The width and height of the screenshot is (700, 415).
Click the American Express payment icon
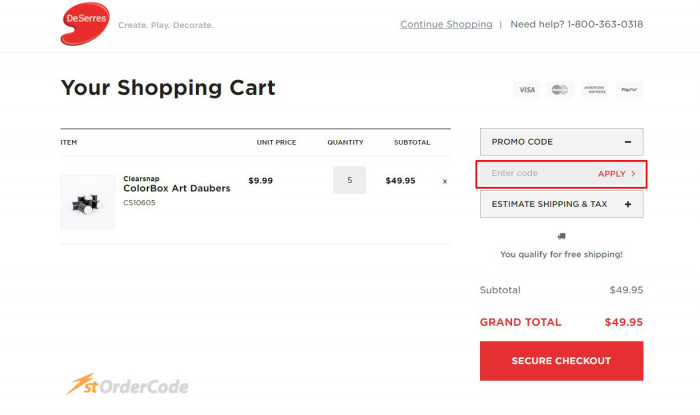[x=595, y=90]
